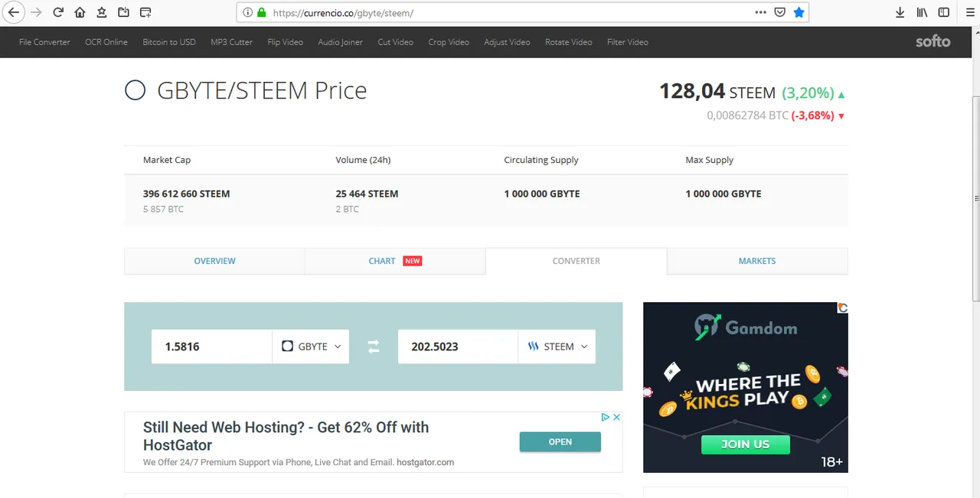980x498 pixels.
Task: Open Crop Video link
Action: 449,42
